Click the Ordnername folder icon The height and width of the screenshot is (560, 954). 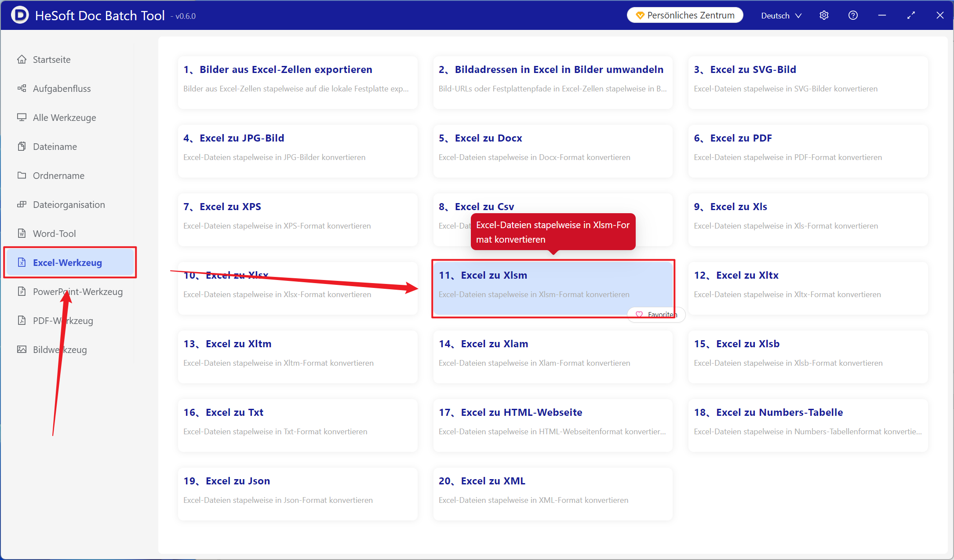click(x=22, y=175)
